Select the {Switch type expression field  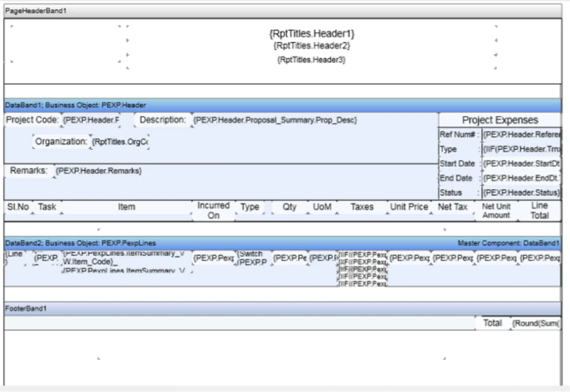pos(254,258)
